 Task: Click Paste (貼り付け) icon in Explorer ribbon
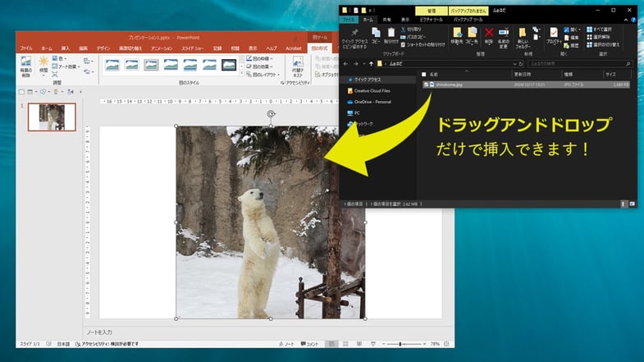[x=391, y=35]
